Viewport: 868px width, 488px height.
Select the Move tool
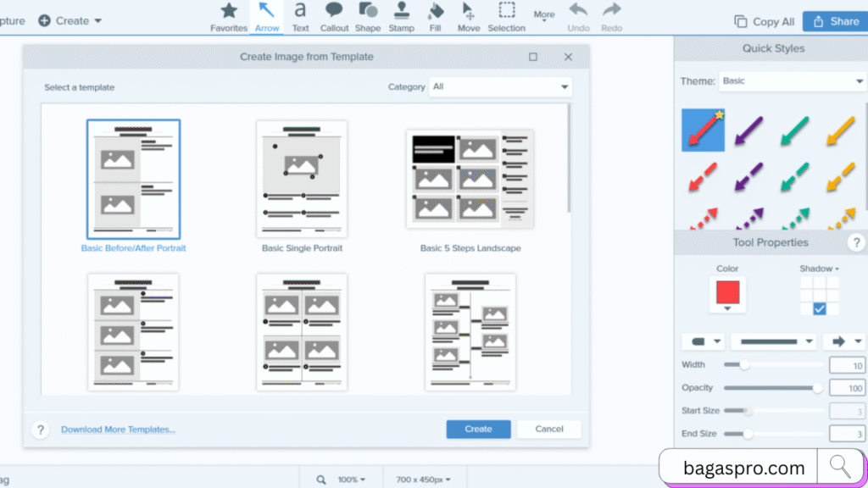(468, 15)
